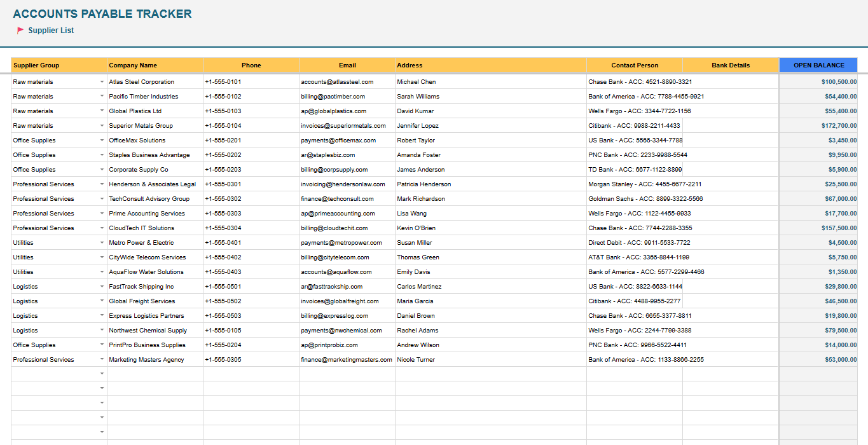Expand Supplier Group dropdown for OfficeMax Solutions row
Screen dimensions: 868x445
point(102,140)
